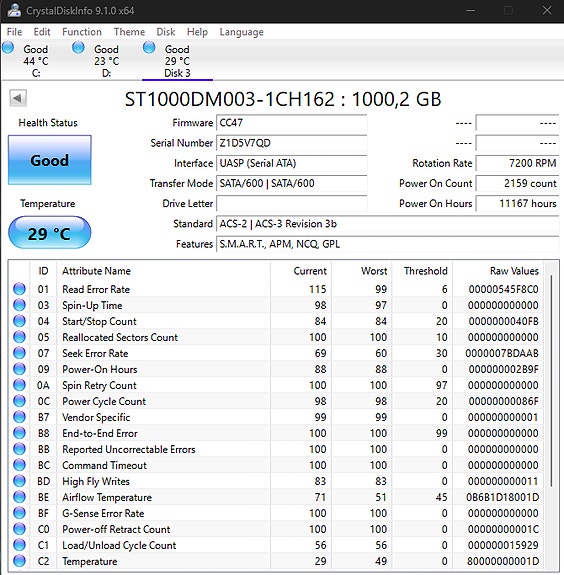This screenshot has height=575, width=564.
Task: Click the Disk 3 status orb
Action: pyautogui.click(x=149, y=48)
